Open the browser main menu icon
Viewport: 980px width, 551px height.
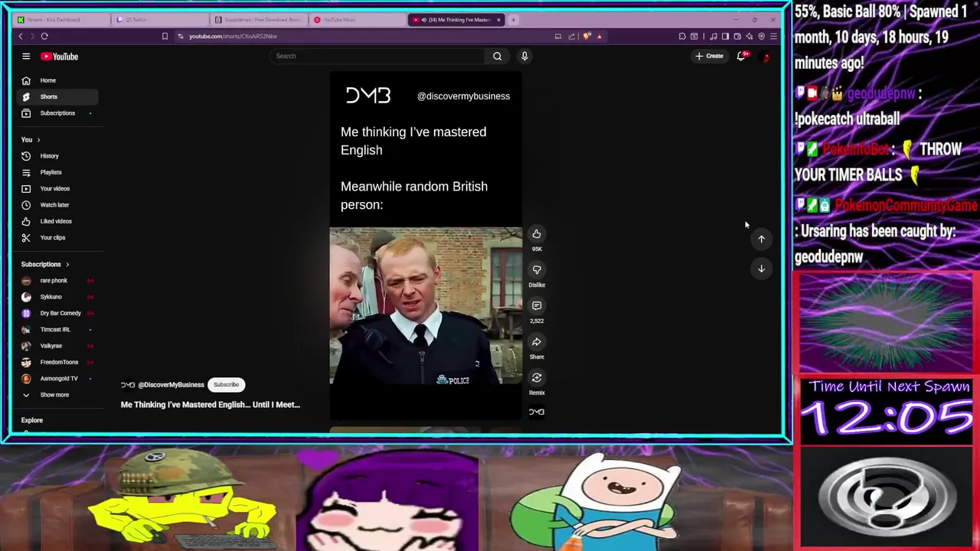[773, 36]
